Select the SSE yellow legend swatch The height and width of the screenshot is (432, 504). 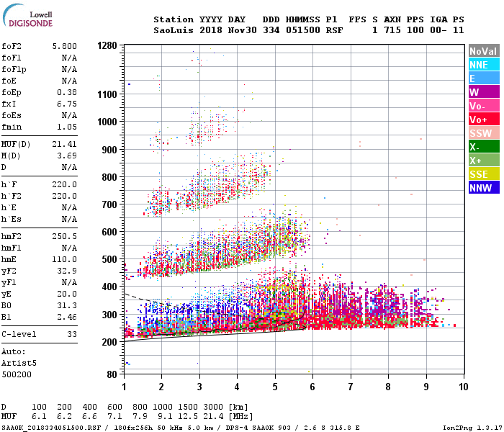[484, 174]
